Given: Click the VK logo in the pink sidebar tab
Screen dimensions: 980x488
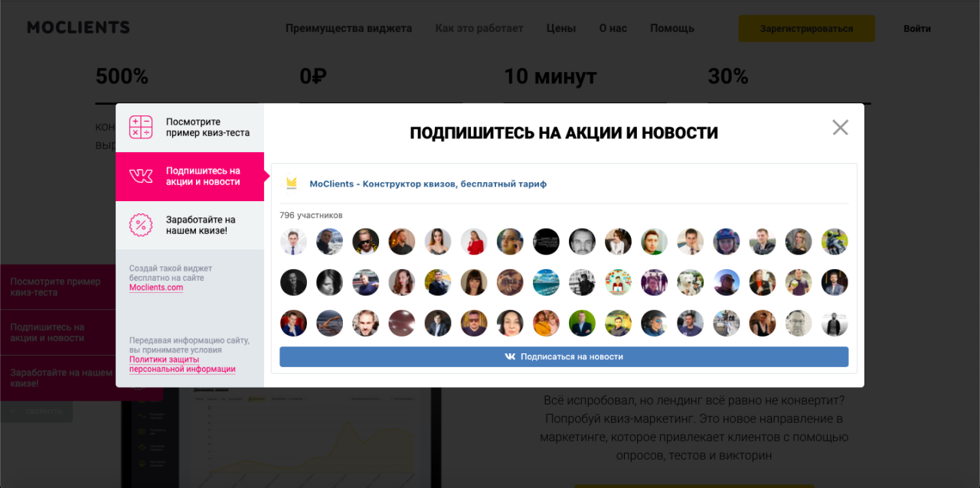Looking at the screenshot, I should (141, 177).
